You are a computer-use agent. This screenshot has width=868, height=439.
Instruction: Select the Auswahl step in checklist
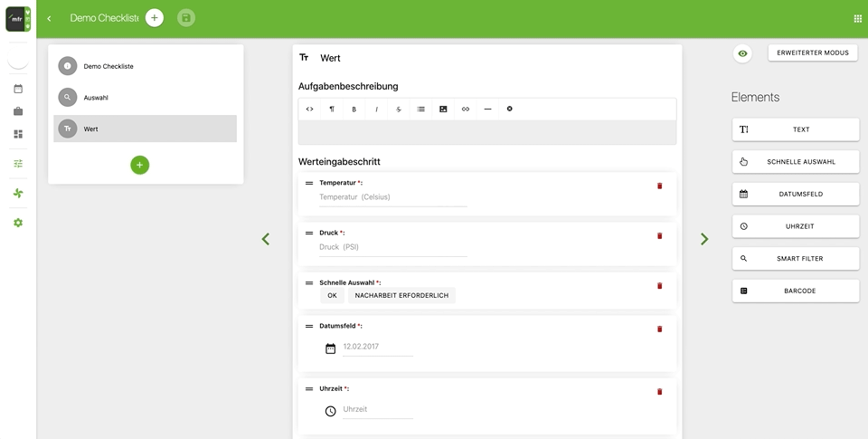click(145, 98)
